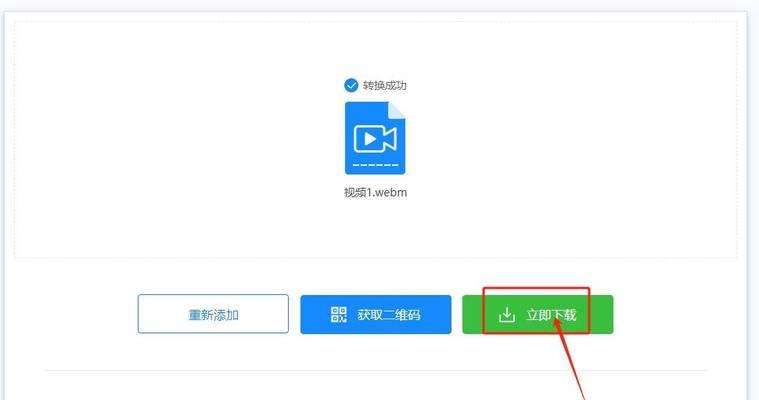Click the 转换成功 checkmark icon

pyautogui.click(x=351, y=86)
